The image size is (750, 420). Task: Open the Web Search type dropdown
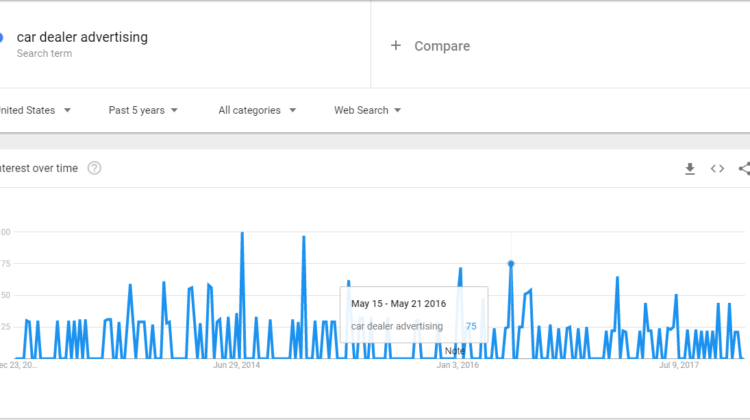[367, 110]
